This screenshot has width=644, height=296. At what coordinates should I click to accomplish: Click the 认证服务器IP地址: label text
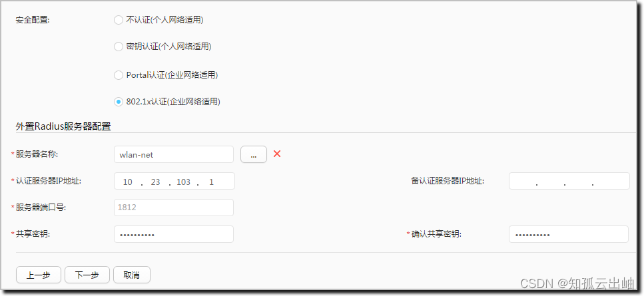click(49, 181)
